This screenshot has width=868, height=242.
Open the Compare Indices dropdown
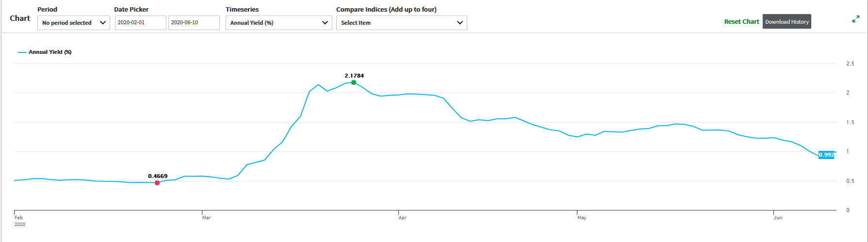pos(402,23)
